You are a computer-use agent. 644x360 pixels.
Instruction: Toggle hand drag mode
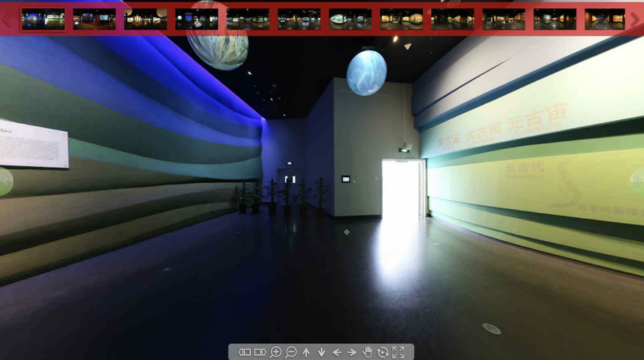coord(367,352)
